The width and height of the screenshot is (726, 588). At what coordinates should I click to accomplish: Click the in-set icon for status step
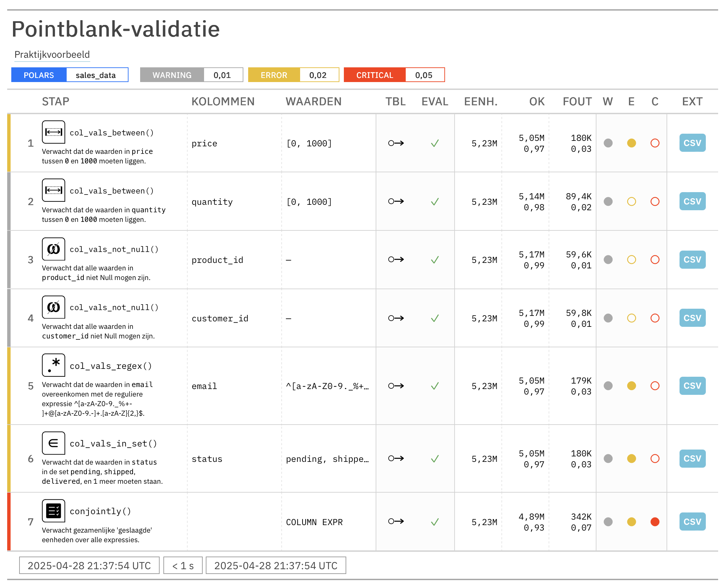[53, 443]
